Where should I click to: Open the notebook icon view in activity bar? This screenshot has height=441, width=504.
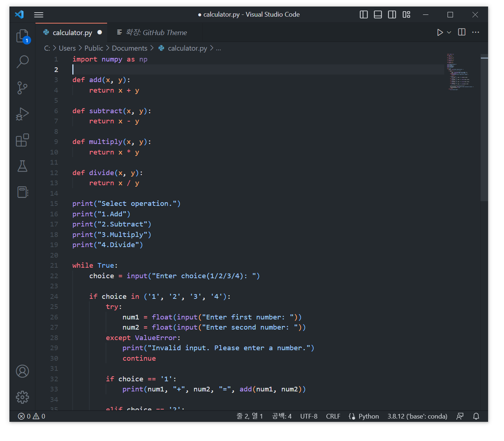point(22,192)
